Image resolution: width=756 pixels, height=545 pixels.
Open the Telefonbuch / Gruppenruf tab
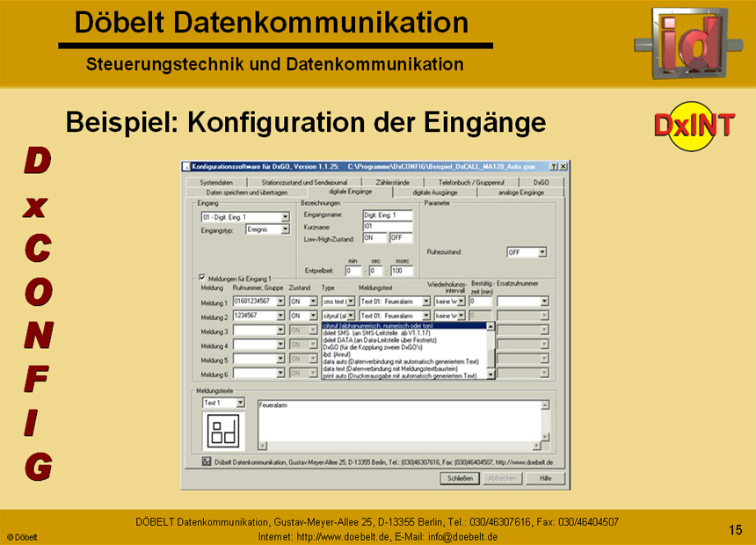click(471, 182)
